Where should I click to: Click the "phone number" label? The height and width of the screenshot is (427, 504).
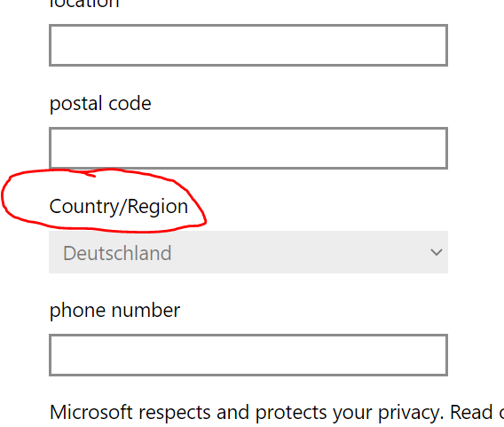114,311
